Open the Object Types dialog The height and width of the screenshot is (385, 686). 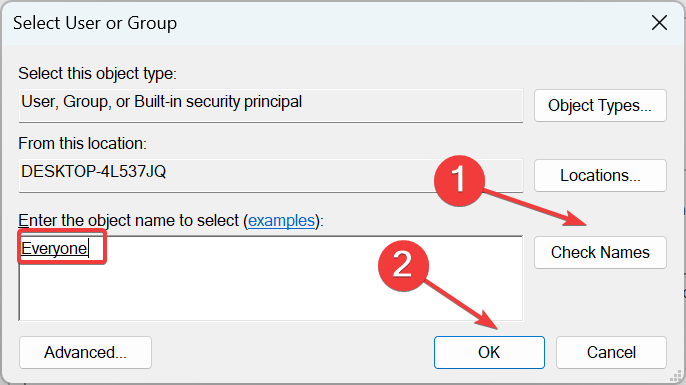click(600, 105)
